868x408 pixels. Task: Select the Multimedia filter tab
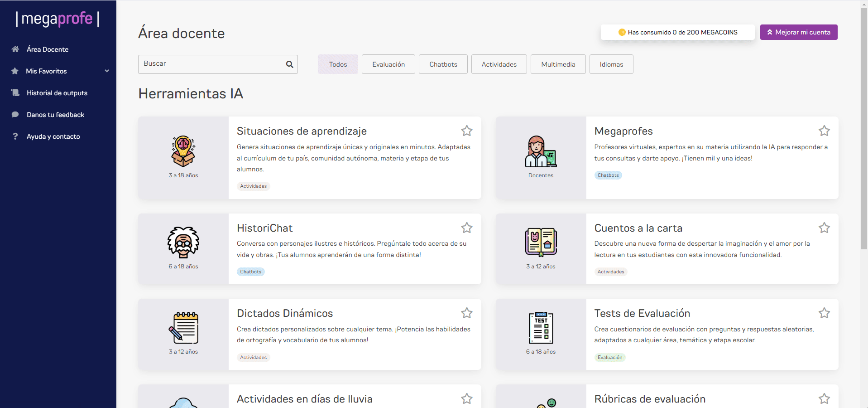click(x=558, y=64)
